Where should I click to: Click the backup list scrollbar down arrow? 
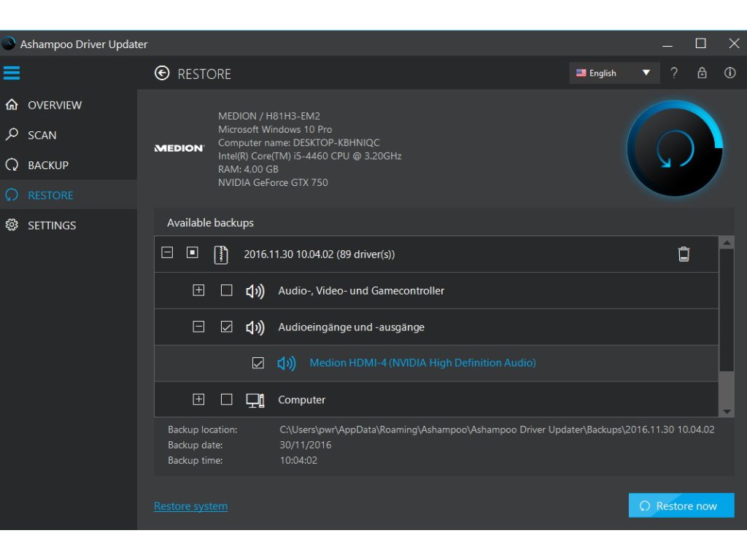727,411
